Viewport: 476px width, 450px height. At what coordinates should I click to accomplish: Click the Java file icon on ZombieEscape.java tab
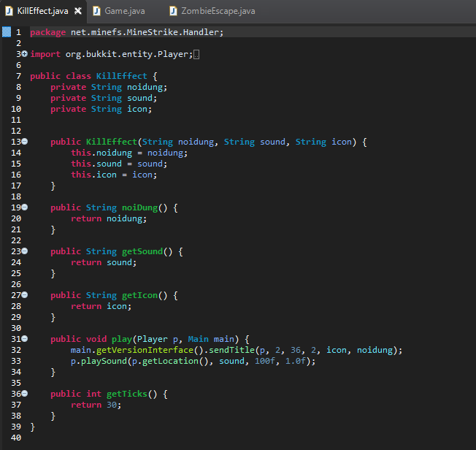(x=174, y=11)
